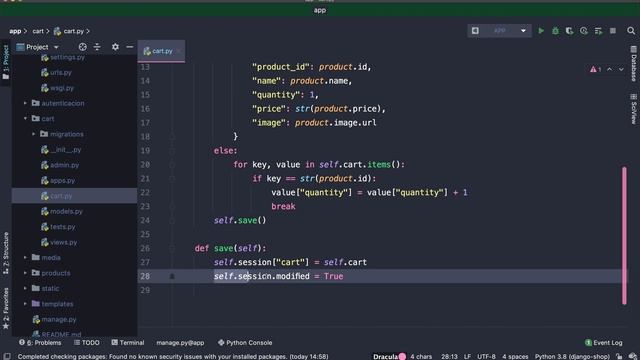Open settings.py in the project tree

click(63, 57)
